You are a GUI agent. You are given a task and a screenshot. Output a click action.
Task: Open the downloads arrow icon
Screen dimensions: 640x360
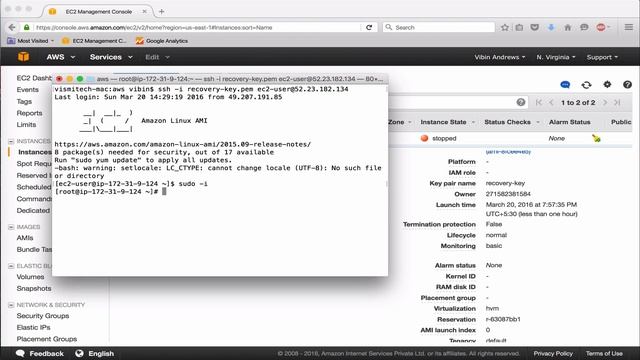551,27
